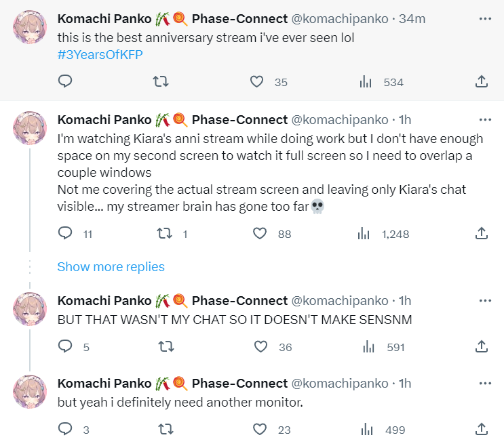
Task: Share the anniversary stream tweet
Action: tap(481, 82)
